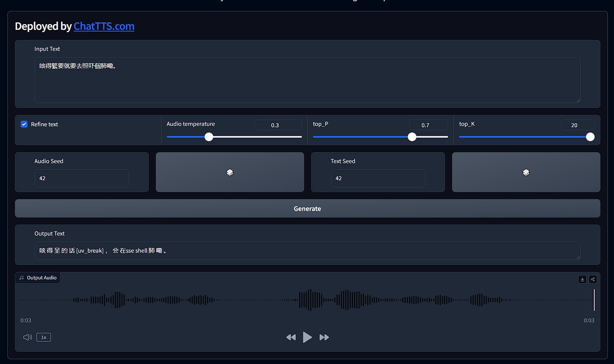
Task: Randomize the Text Seed with dice button
Action: [526, 172]
